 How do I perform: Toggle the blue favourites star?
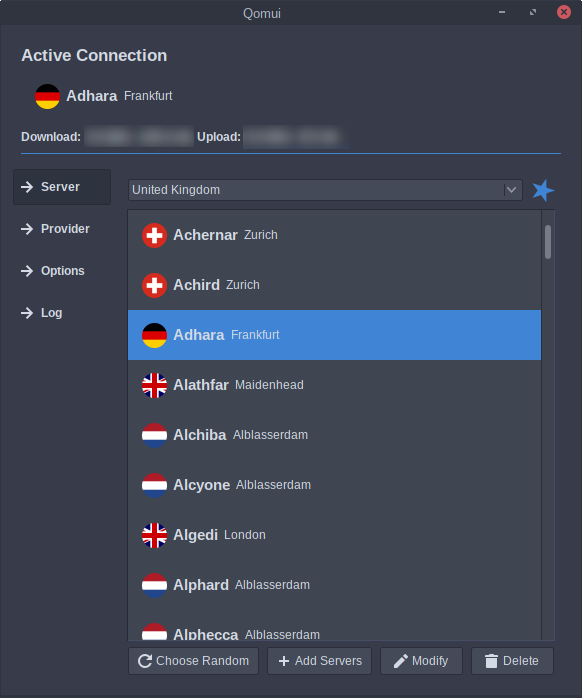[543, 190]
